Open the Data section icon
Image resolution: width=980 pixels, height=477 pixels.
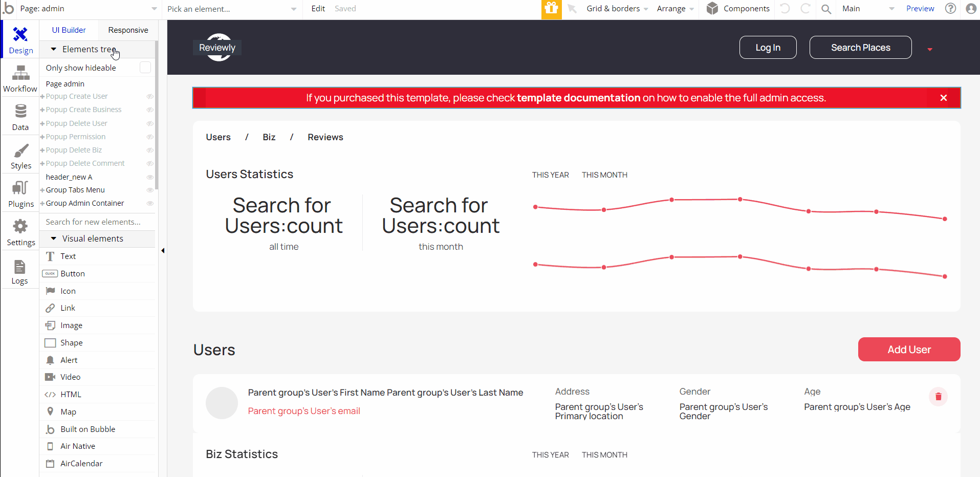pyautogui.click(x=20, y=111)
